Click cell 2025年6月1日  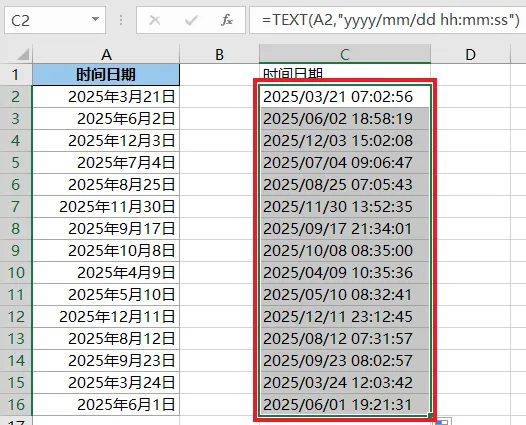(106, 405)
